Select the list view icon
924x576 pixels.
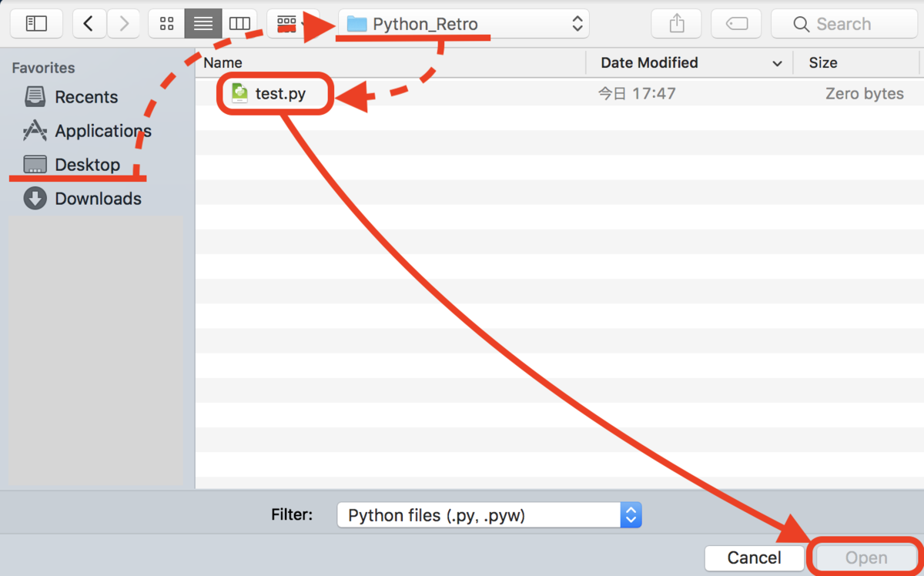pyautogui.click(x=203, y=23)
